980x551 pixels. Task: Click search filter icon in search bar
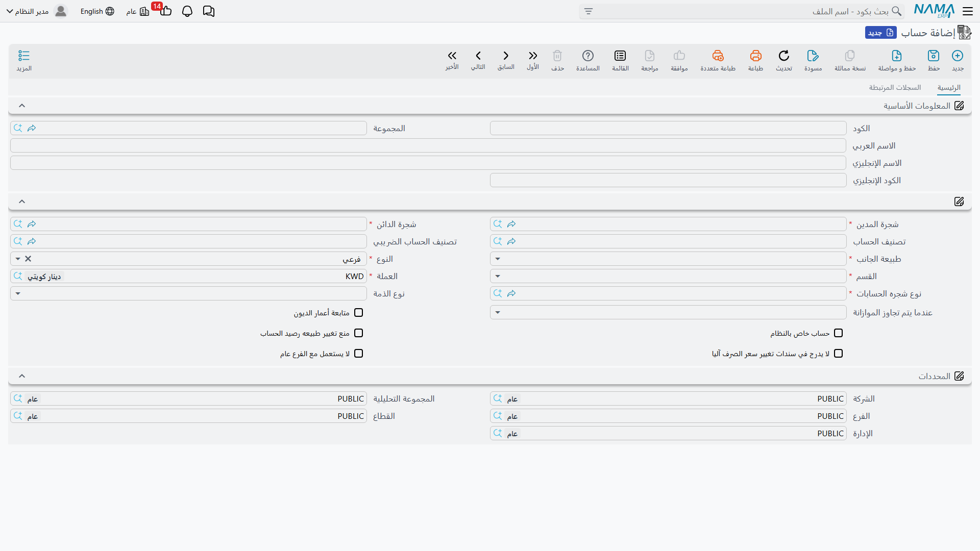[x=589, y=11]
